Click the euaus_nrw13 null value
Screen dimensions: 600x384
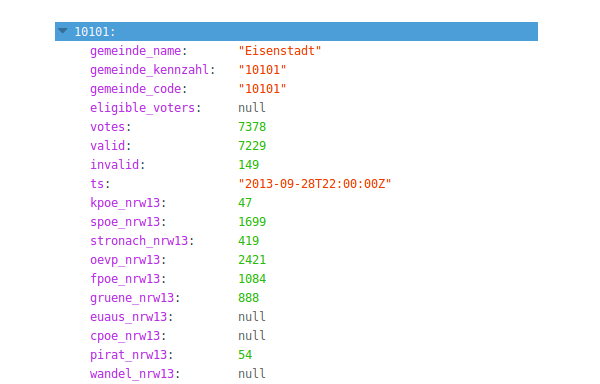pos(252,317)
